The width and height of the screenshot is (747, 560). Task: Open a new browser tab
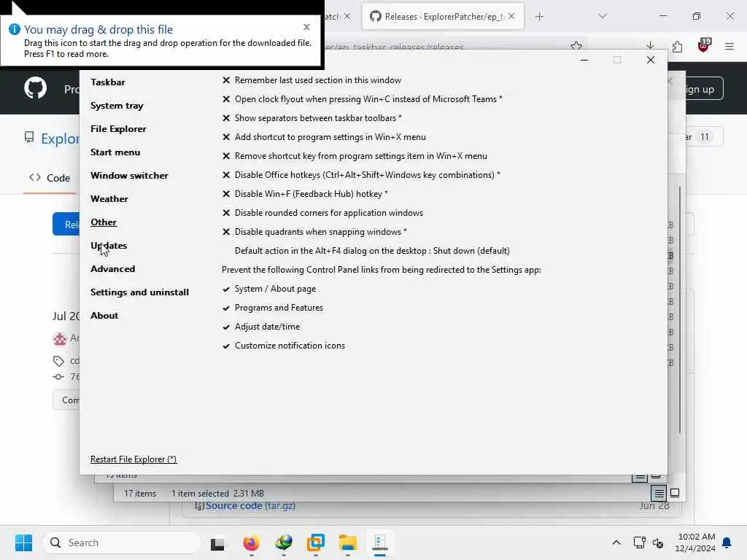tap(539, 17)
